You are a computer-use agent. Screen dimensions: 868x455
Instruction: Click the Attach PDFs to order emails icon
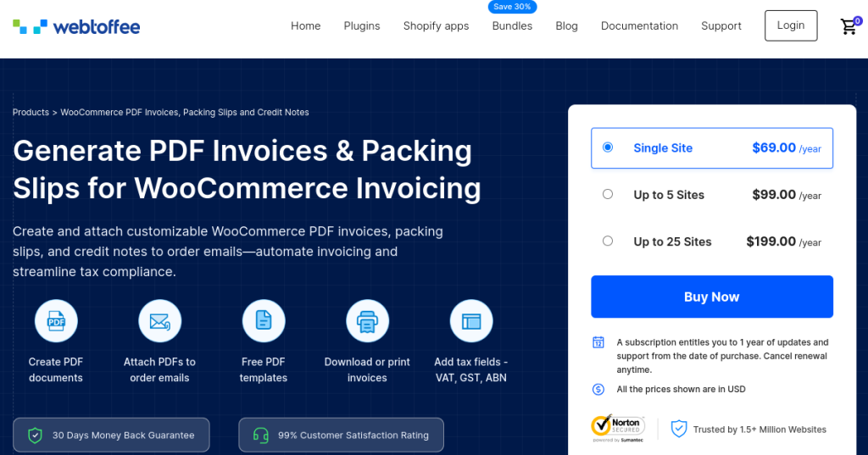(159, 321)
